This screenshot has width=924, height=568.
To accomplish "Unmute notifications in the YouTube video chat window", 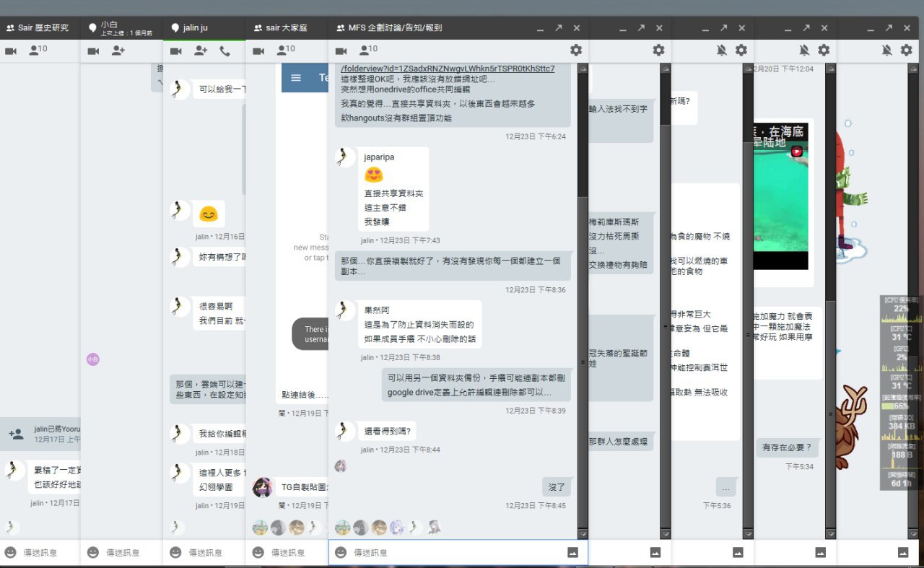I will pyautogui.click(x=803, y=51).
